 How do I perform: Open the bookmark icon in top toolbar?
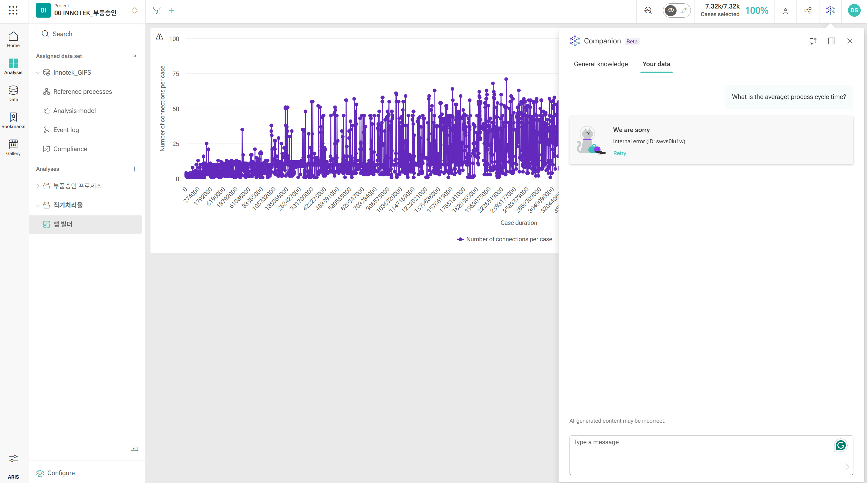785,10
